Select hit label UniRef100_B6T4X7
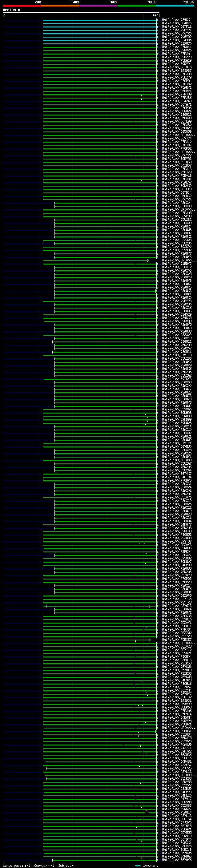The image size is (197, 868). pyautogui.click(x=177, y=474)
